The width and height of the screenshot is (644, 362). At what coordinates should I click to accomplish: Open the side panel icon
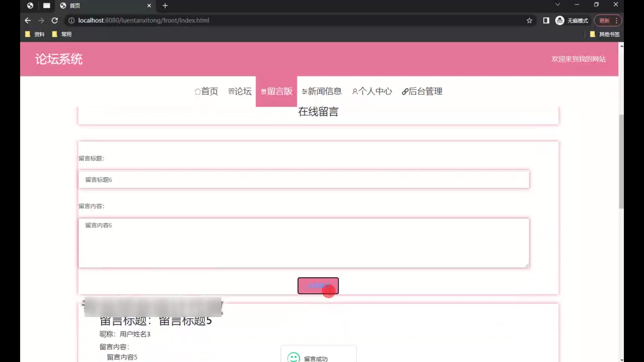(x=546, y=20)
